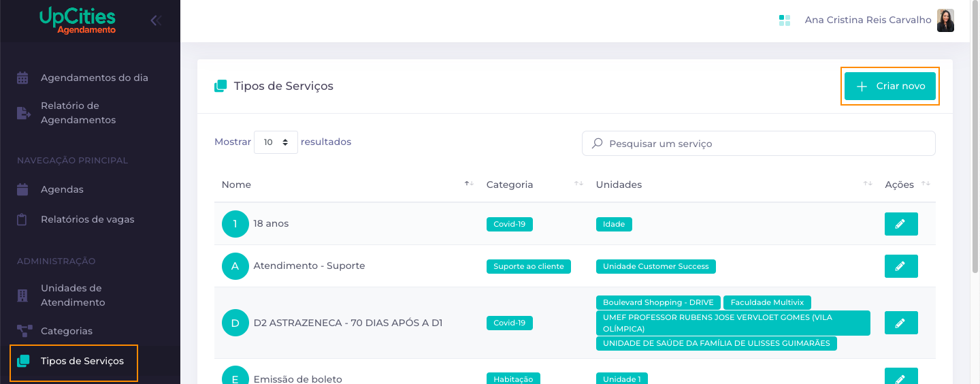Viewport: 980px width, 384px height.
Task: Click the Idade unit tag
Action: pos(614,224)
